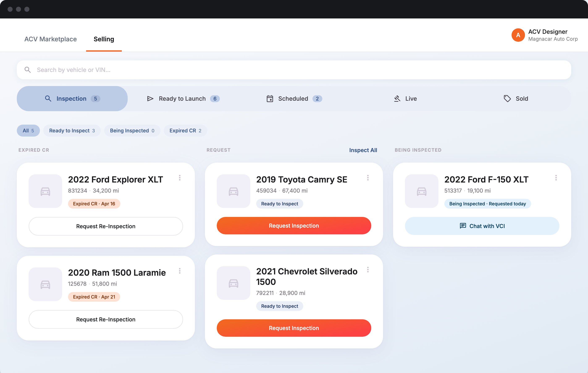Open the Scheduled stage tab

[x=294, y=99]
